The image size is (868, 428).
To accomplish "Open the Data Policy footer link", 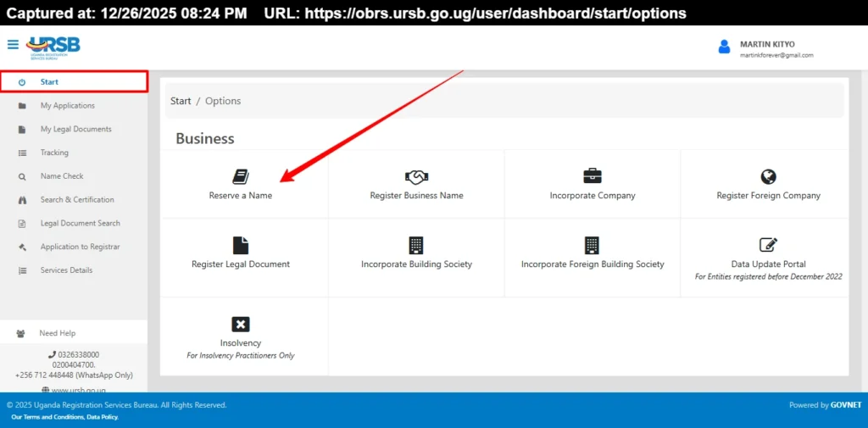I will pos(103,417).
